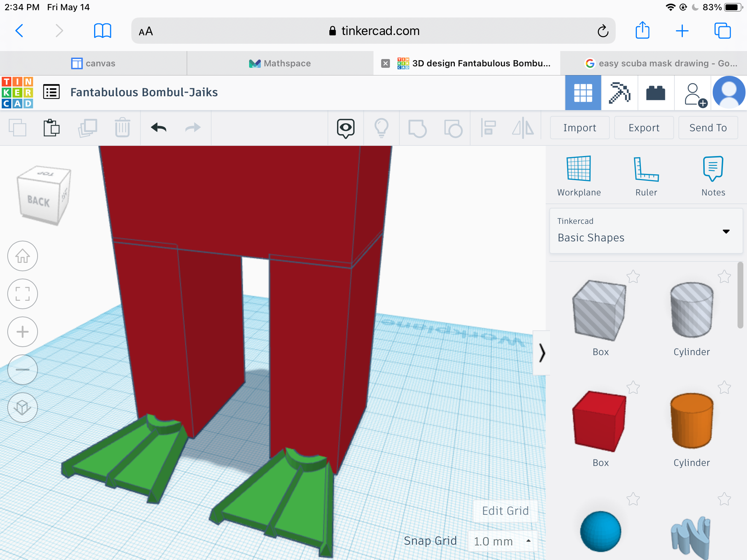Click the Align tool

(488, 128)
